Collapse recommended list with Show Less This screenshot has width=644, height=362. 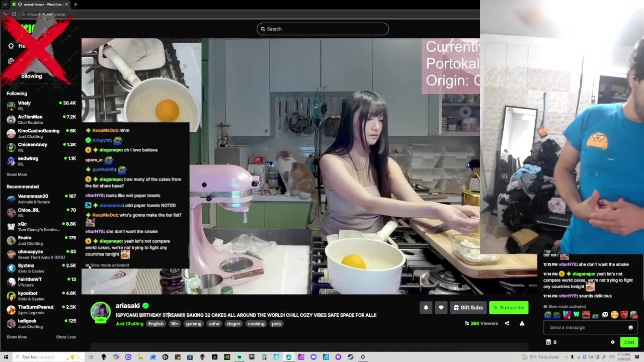pos(66,337)
